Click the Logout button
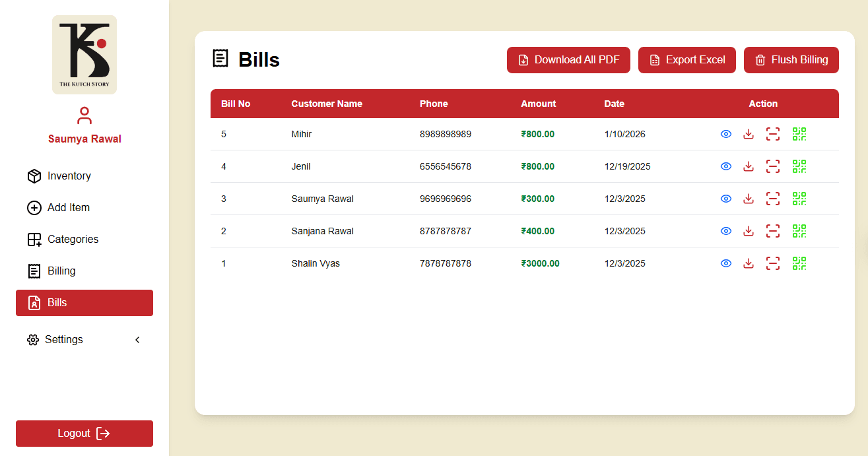Image resolution: width=868 pixels, height=456 pixels. point(84,434)
